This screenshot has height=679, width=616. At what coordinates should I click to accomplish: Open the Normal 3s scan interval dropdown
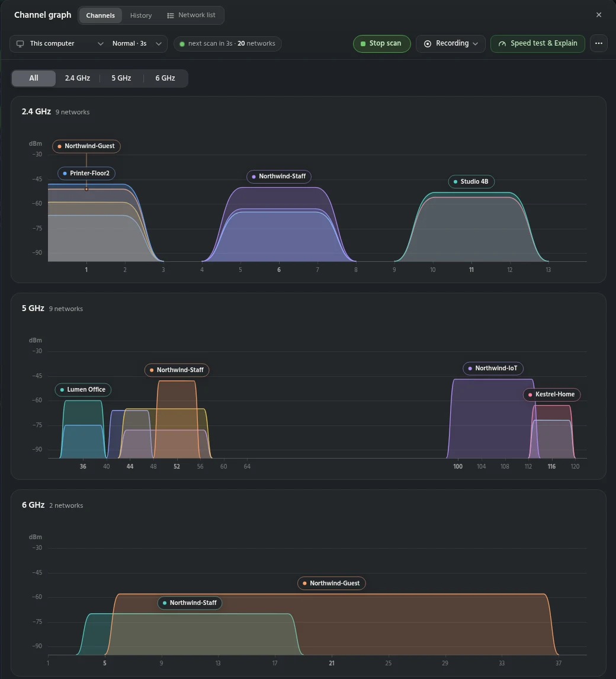pos(137,44)
